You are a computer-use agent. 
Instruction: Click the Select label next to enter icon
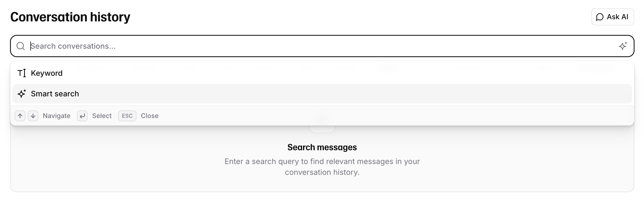coord(102,116)
